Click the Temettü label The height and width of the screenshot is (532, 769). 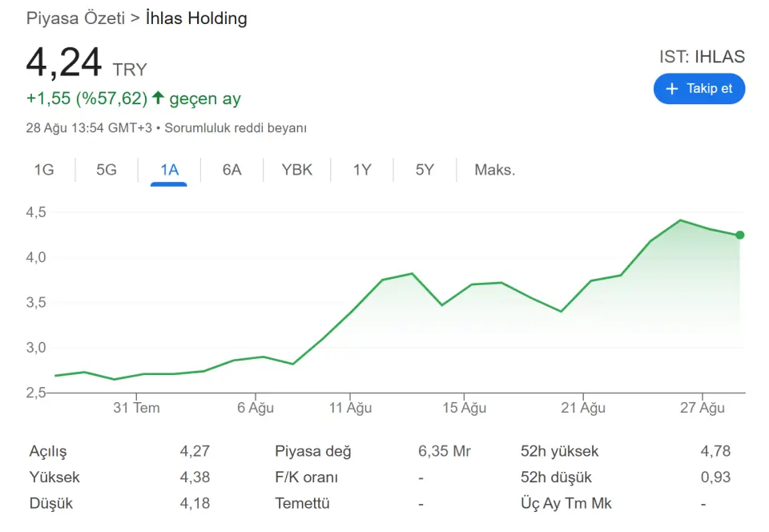(302, 503)
